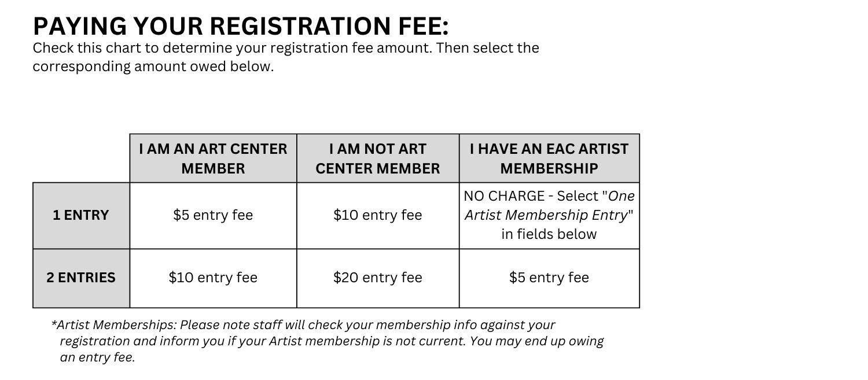Click 'corresponding amount owed below' line
Viewport: 868px width, 380px height.
(x=153, y=67)
